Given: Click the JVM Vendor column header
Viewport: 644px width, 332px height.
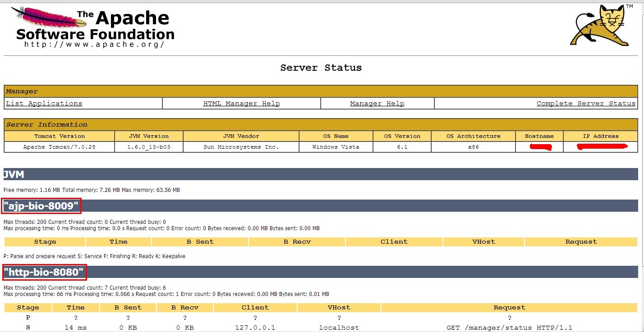Looking at the screenshot, I should click(x=241, y=136).
